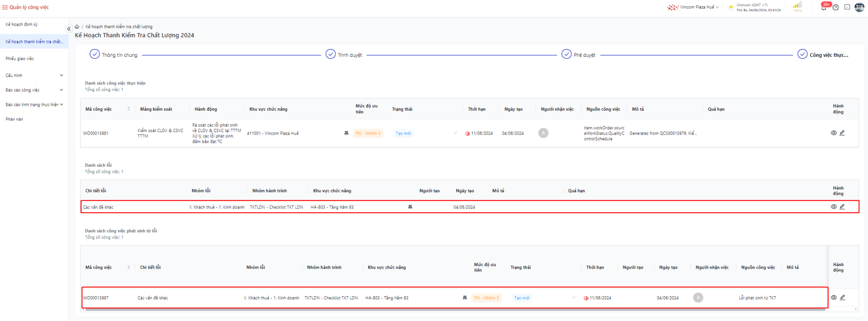
Task: Open the Vincom Plaza Huế site dropdown
Action: pos(693,7)
